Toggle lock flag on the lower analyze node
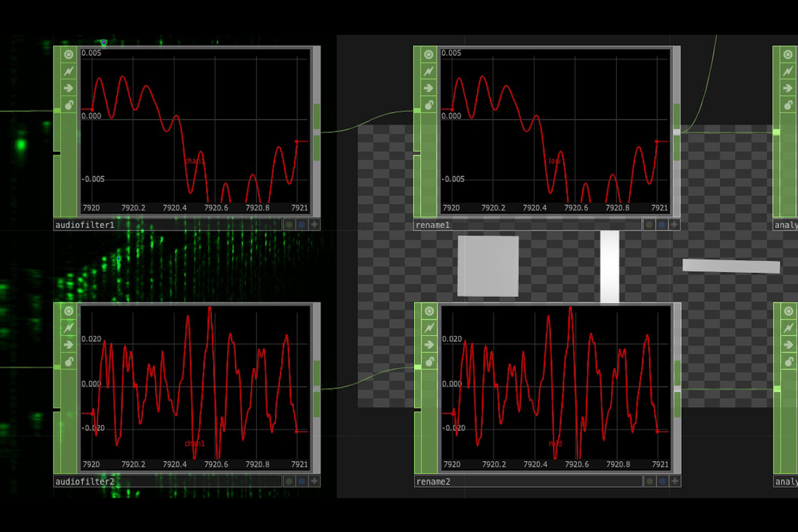 [789, 362]
